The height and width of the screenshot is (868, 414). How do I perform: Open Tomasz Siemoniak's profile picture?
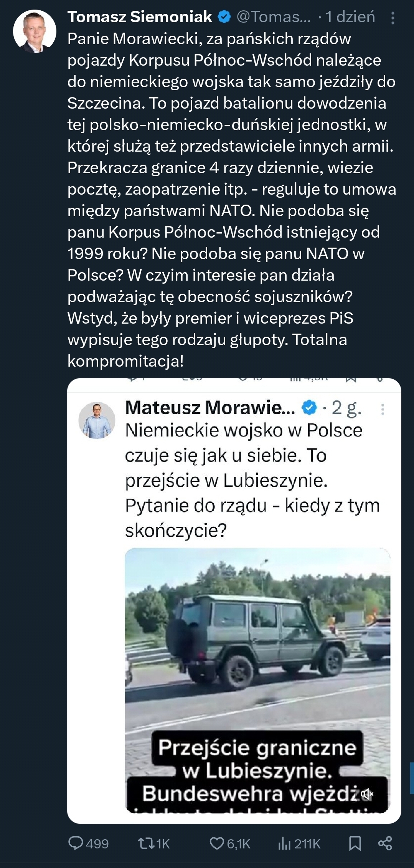coord(35,31)
